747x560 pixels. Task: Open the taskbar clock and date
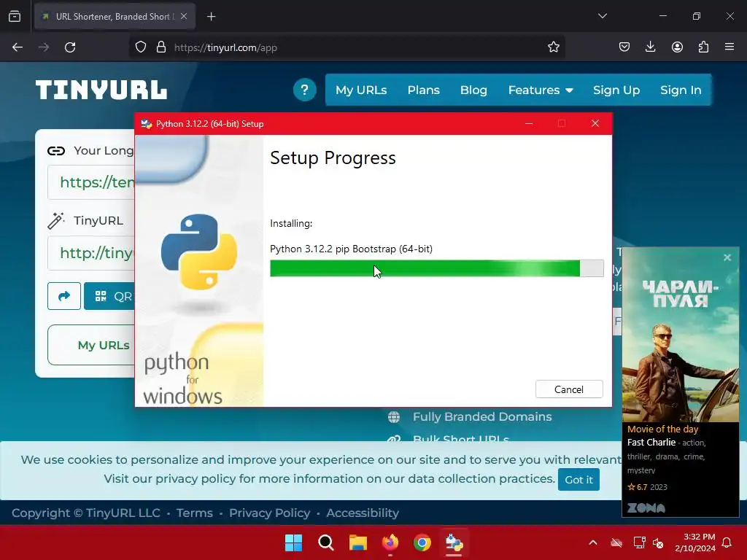(x=695, y=542)
